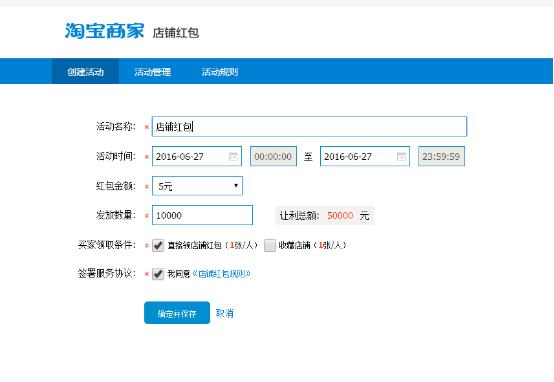The width and height of the screenshot is (554, 382).
Task: Check the 收藏店铺 checkbox
Action: [270, 245]
